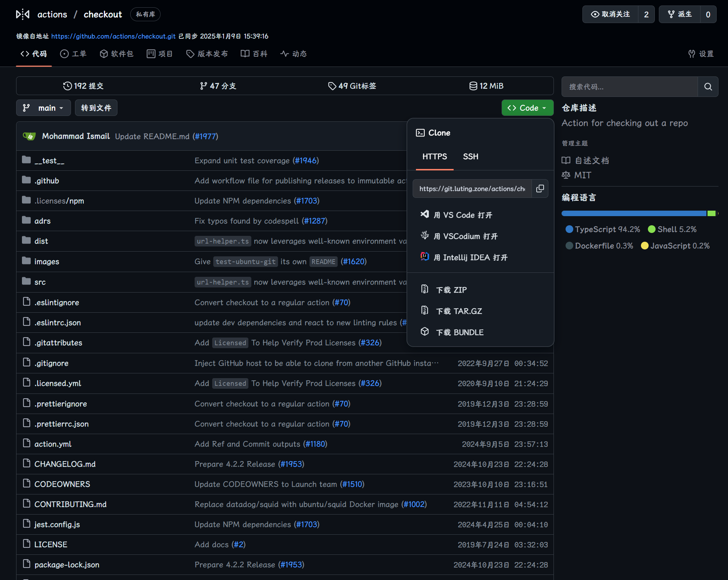Click the copy clone URL icon
The image size is (728, 580).
pos(540,189)
